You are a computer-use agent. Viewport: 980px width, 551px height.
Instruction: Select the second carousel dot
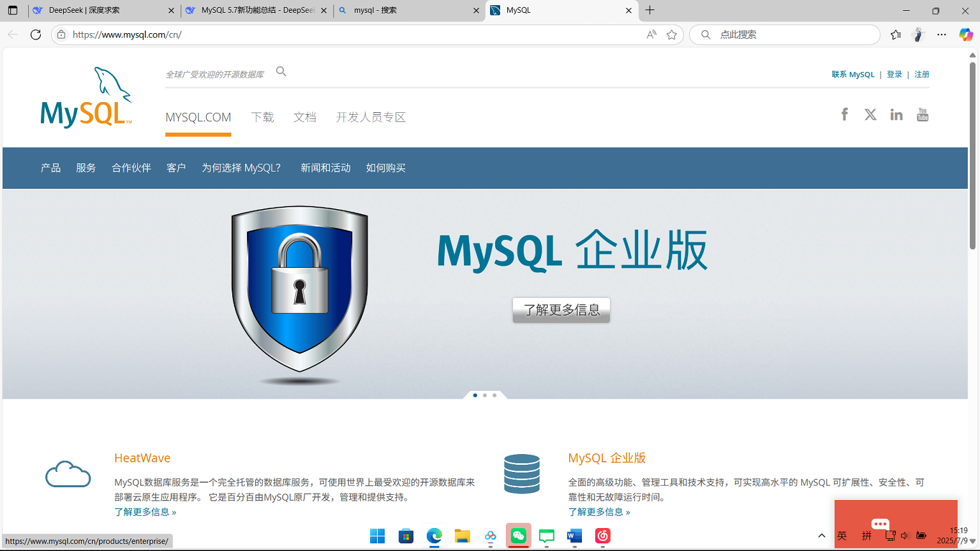484,395
